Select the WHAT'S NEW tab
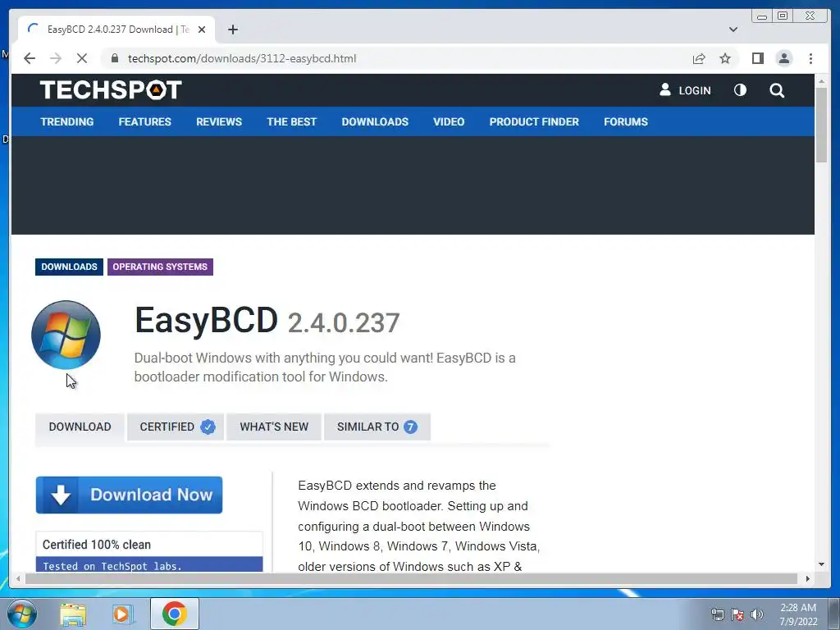Image resolution: width=840 pixels, height=630 pixels. pos(274,427)
